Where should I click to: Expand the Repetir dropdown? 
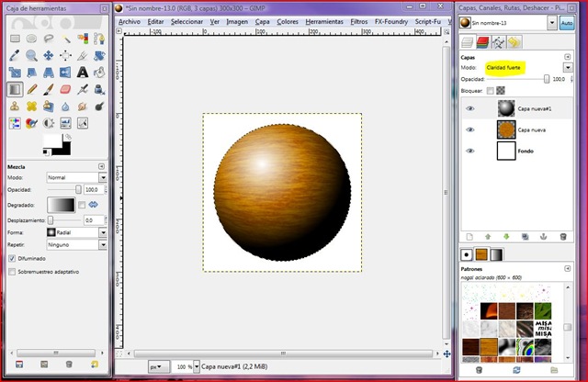pos(76,245)
